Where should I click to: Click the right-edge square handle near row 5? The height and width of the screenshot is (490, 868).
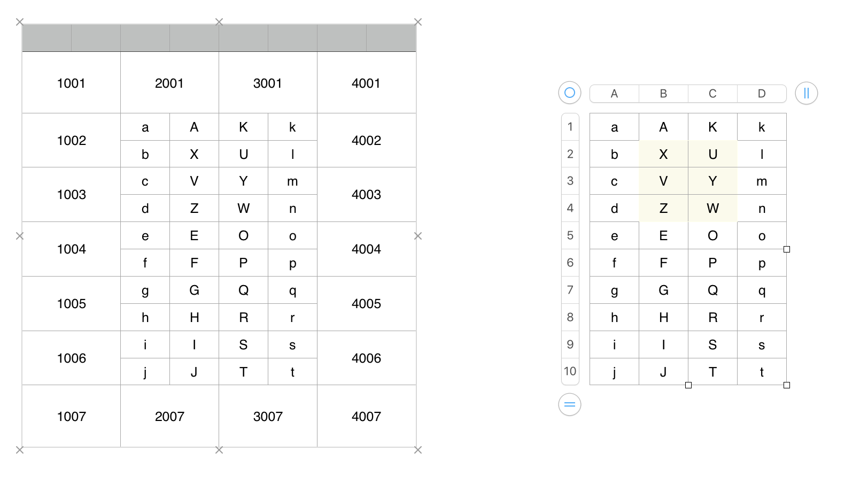(787, 249)
